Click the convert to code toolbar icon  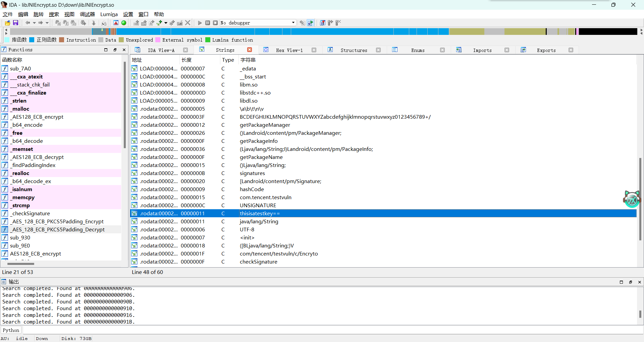click(136, 23)
